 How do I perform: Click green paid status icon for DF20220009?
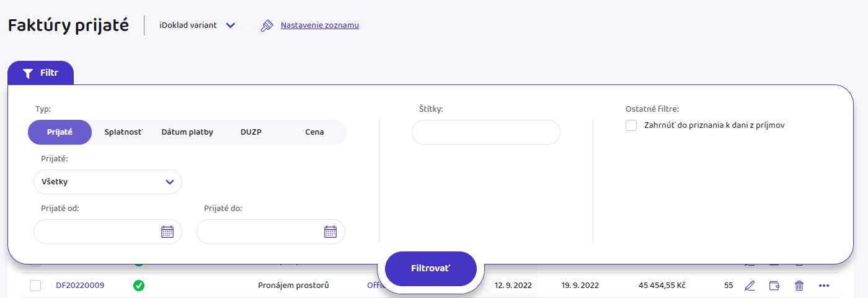[139, 286]
